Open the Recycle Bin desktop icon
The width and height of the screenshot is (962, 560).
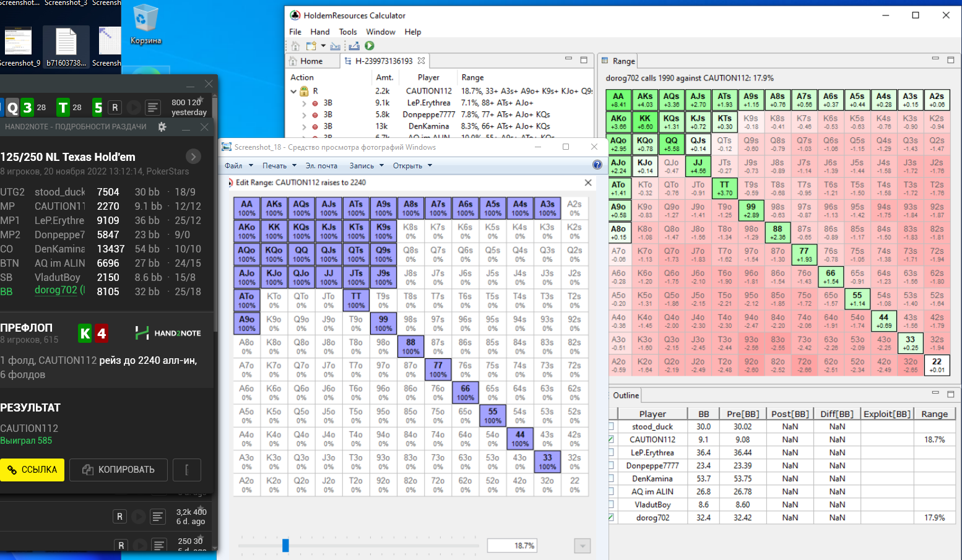point(146,25)
